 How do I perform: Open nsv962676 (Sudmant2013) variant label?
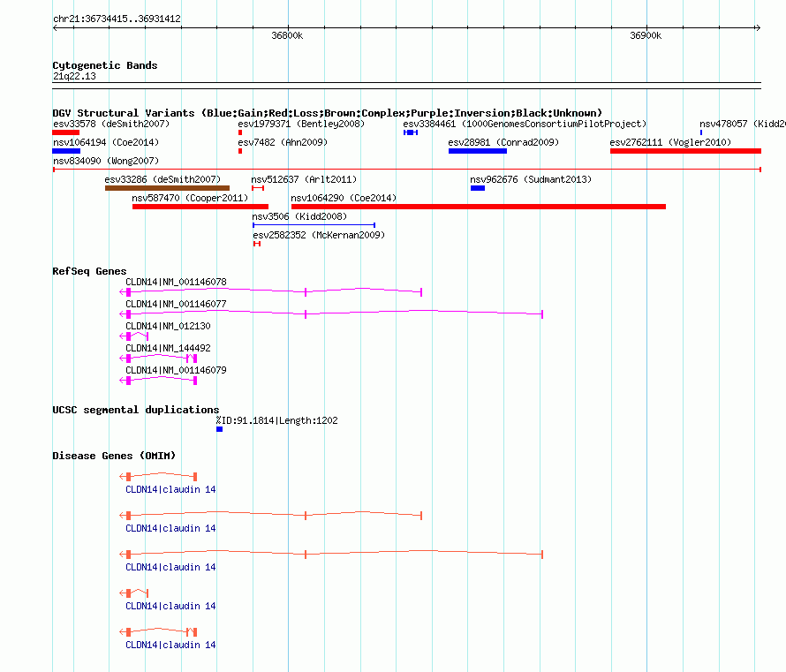point(531,179)
